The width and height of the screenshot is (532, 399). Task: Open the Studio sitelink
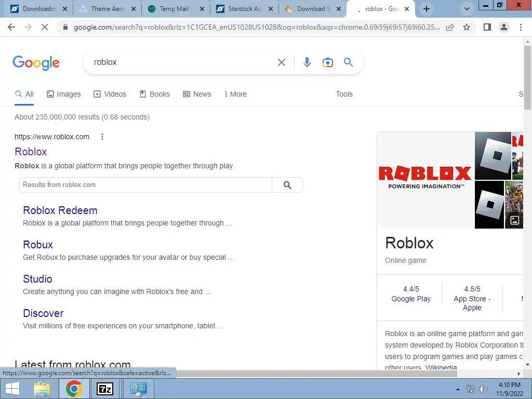(37, 279)
